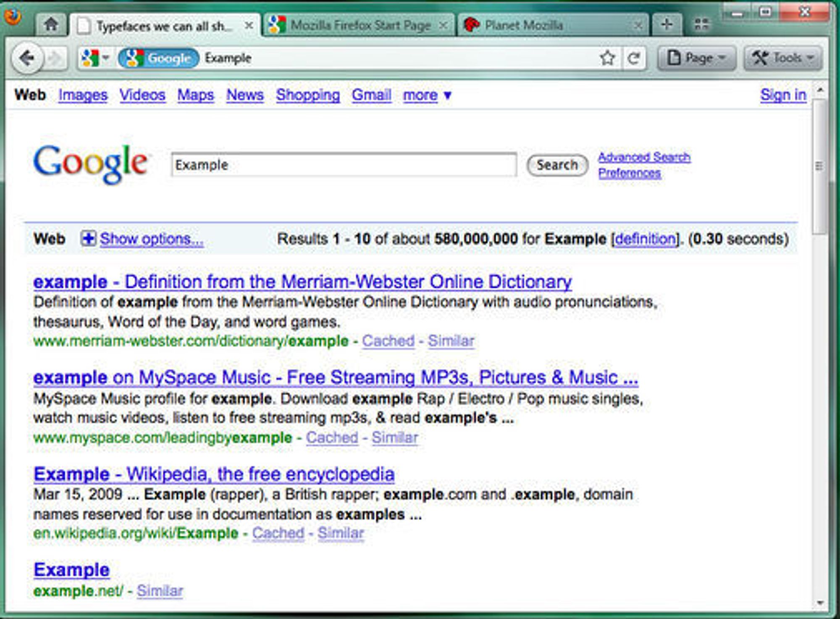
Task: Click the Forward arrow button
Action: (x=55, y=58)
